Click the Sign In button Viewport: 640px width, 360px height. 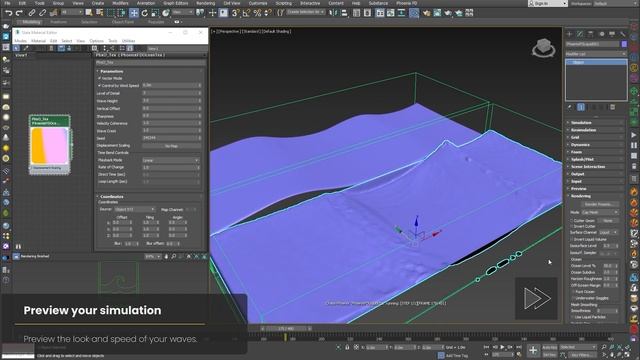pos(547,3)
